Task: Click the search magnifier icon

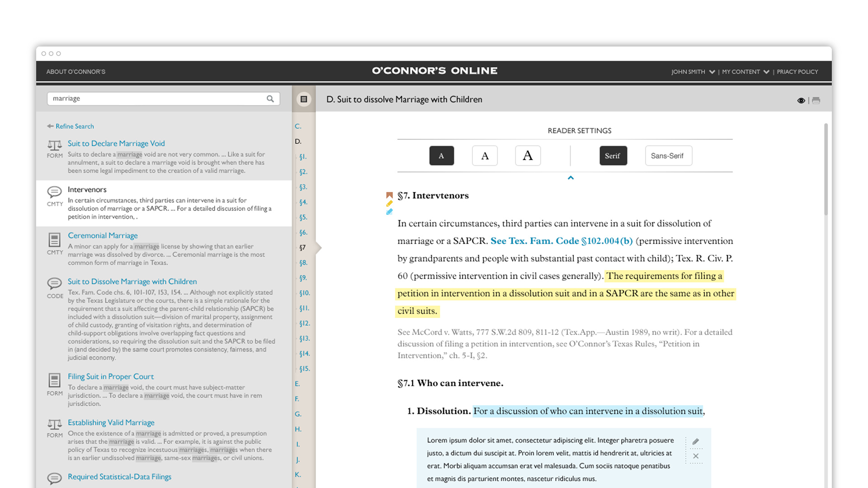Action: pyautogui.click(x=270, y=99)
